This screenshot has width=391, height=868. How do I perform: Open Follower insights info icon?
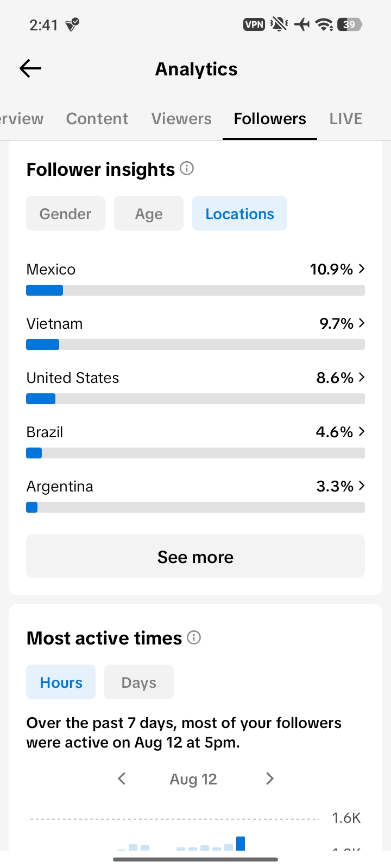[187, 169]
